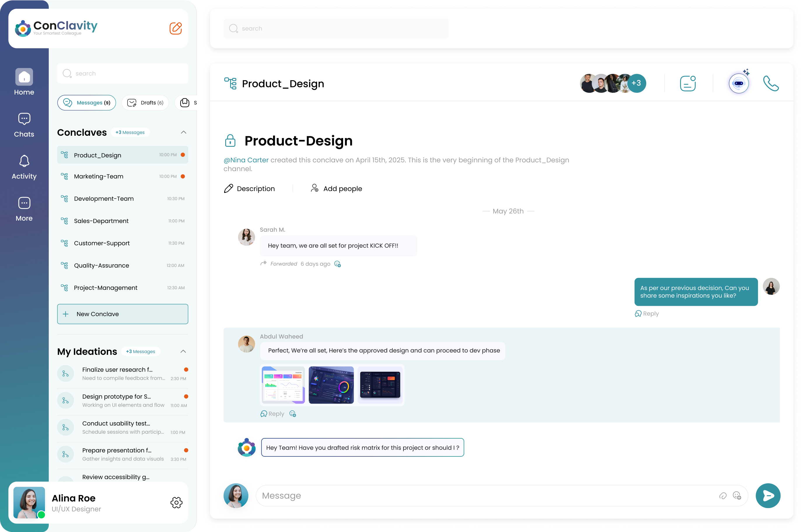Click the attachment icon in message box
The image size is (807, 532).
(x=722, y=496)
